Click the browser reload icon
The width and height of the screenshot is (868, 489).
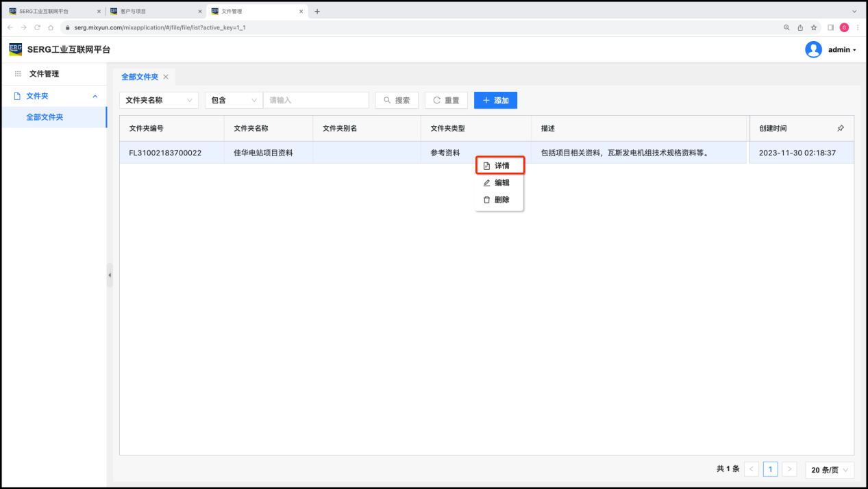tap(37, 27)
